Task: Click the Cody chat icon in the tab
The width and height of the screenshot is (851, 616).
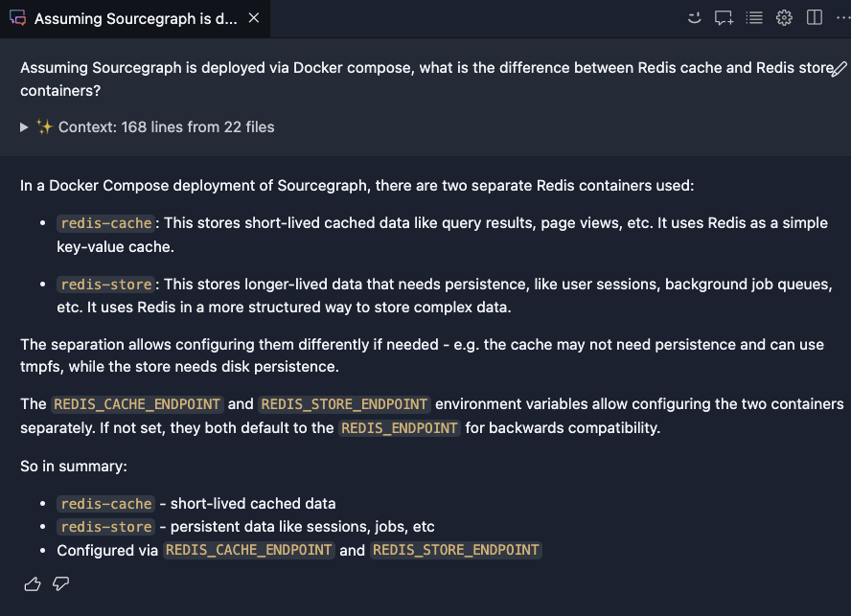Action: tap(17, 19)
